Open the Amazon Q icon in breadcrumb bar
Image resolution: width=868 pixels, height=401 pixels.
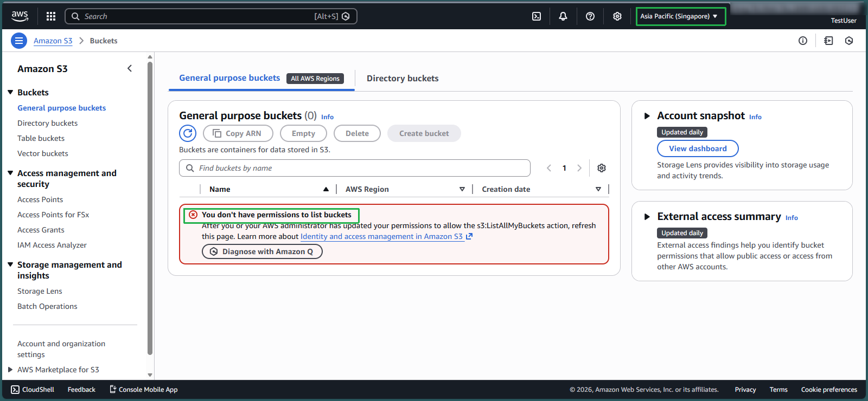click(849, 41)
